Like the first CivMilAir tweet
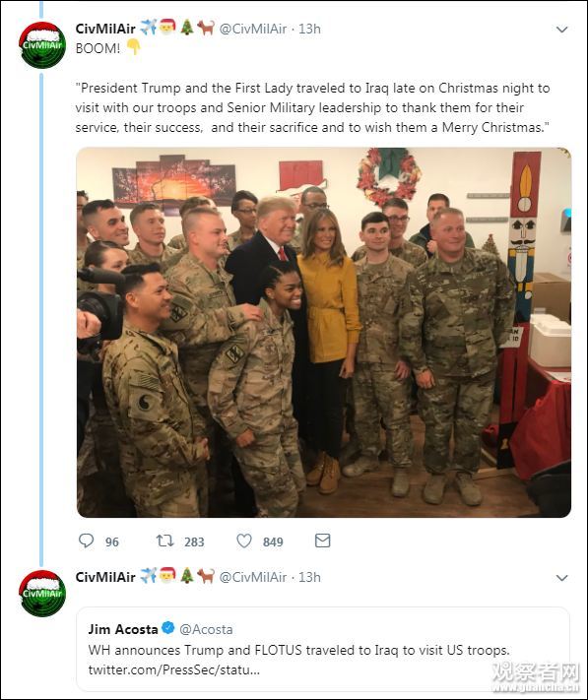The width and height of the screenshot is (588, 700). point(244,541)
